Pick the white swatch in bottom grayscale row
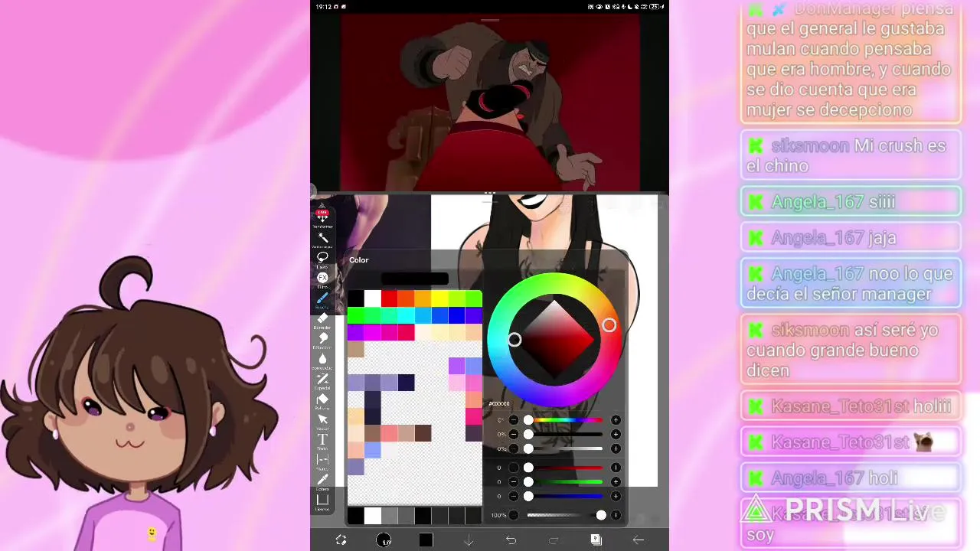Viewport: 980px width, 551px height. 372,517
